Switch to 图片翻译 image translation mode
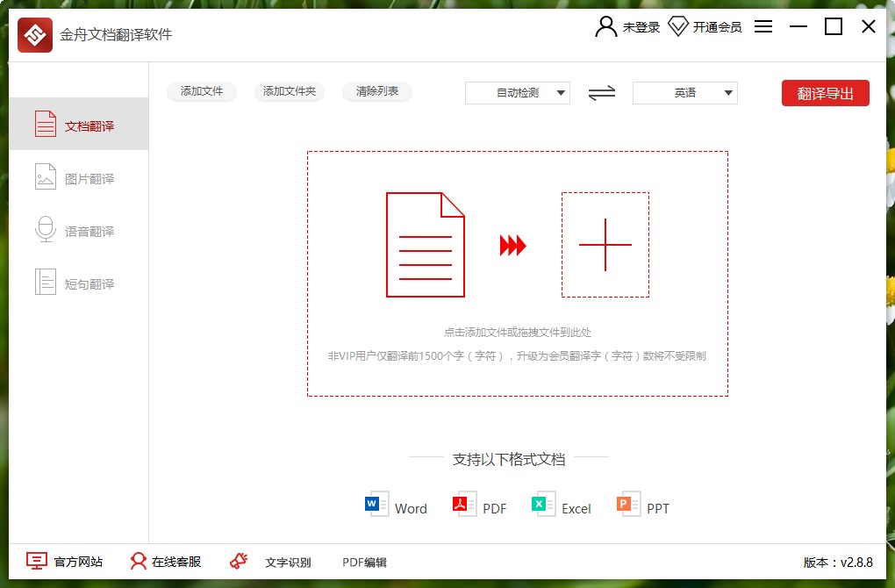Image resolution: width=895 pixels, height=588 pixels. click(79, 176)
